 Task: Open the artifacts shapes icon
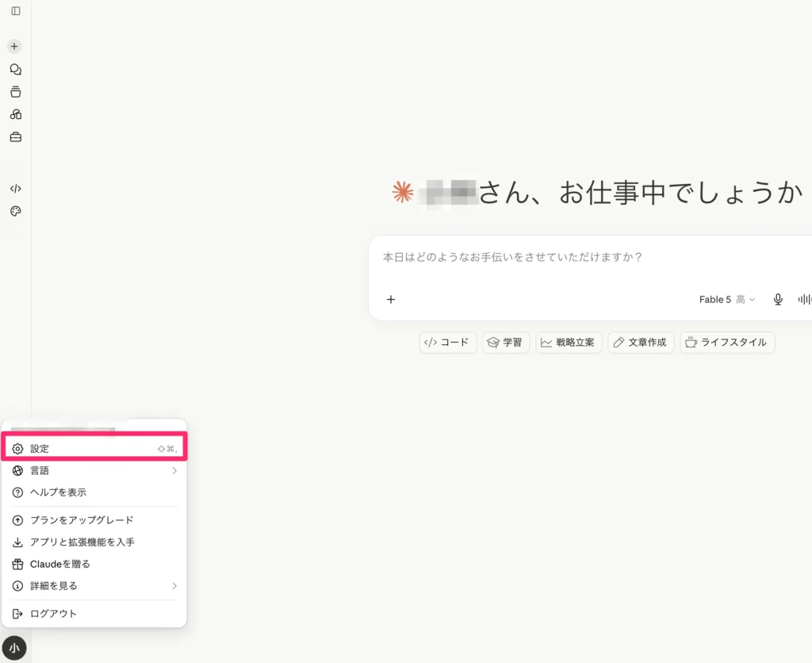(16, 114)
